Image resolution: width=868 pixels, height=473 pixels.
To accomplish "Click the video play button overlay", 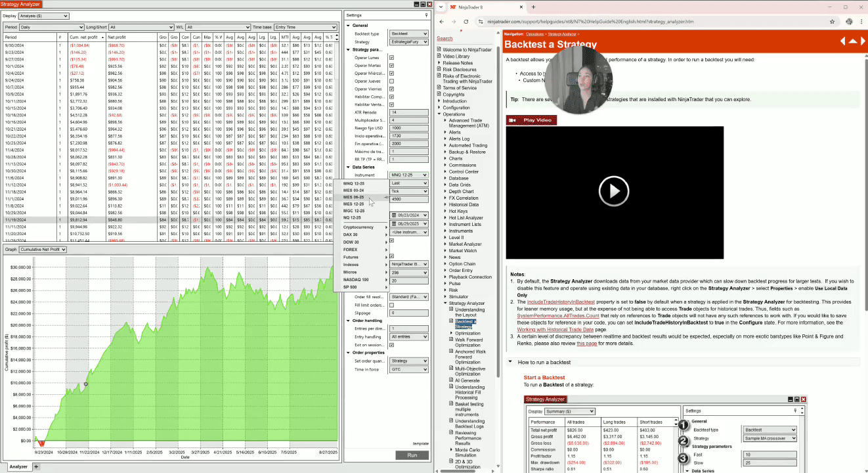I will 614,191.
